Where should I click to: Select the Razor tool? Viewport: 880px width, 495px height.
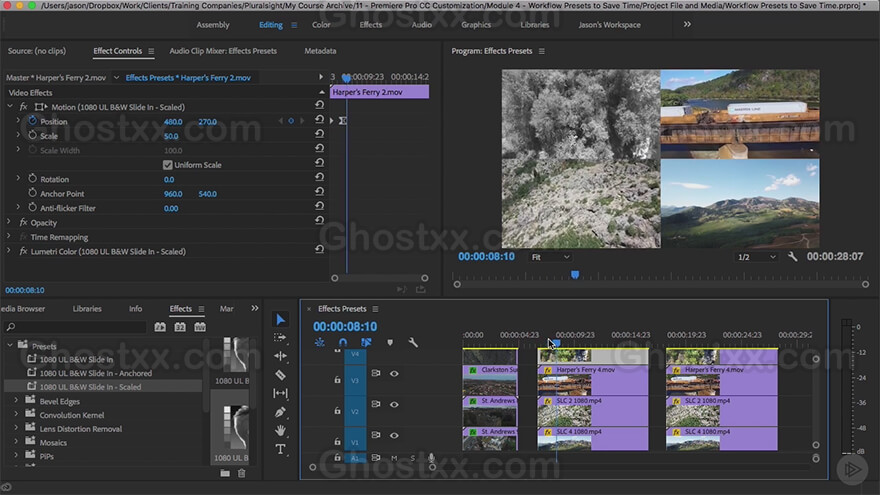click(x=280, y=374)
